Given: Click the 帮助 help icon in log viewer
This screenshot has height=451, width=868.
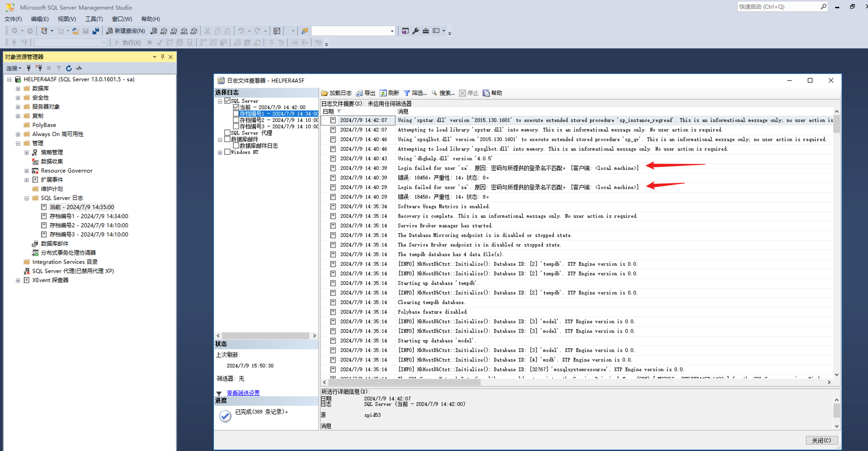Looking at the screenshot, I should pyautogui.click(x=486, y=93).
